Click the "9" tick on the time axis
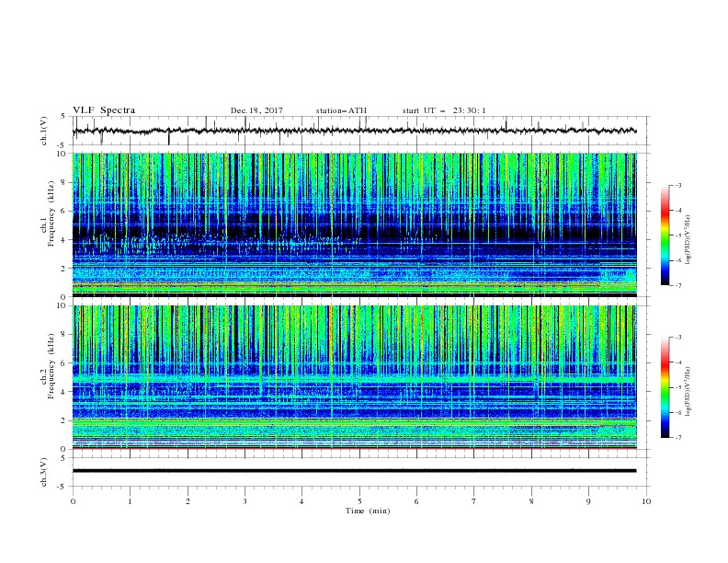 tap(588, 501)
